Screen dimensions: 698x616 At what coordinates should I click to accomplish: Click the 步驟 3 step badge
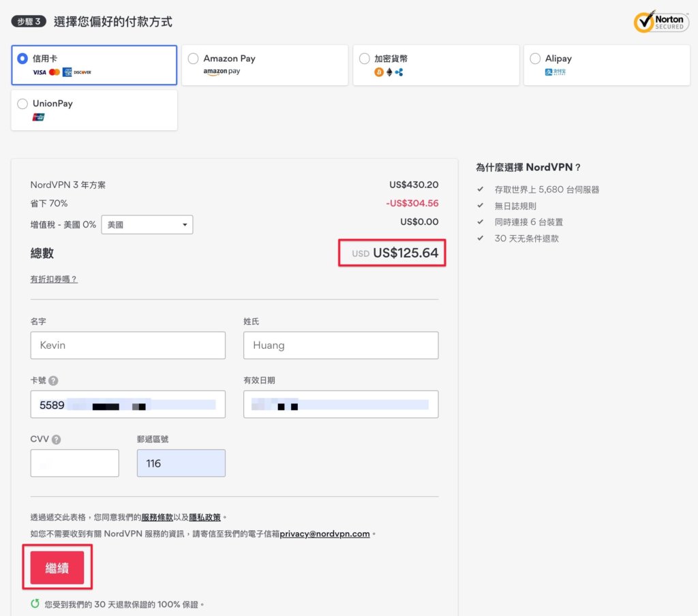[29, 21]
